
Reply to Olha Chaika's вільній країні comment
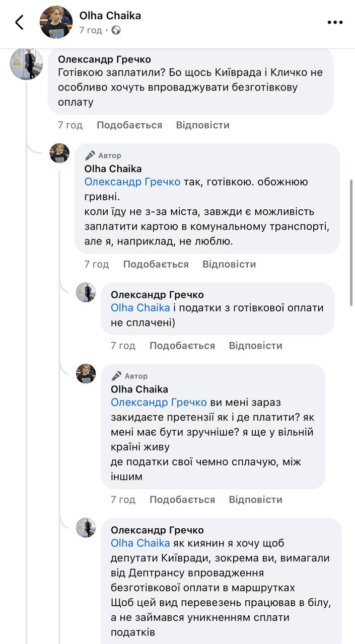pyautogui.click(x=255, y=500)
